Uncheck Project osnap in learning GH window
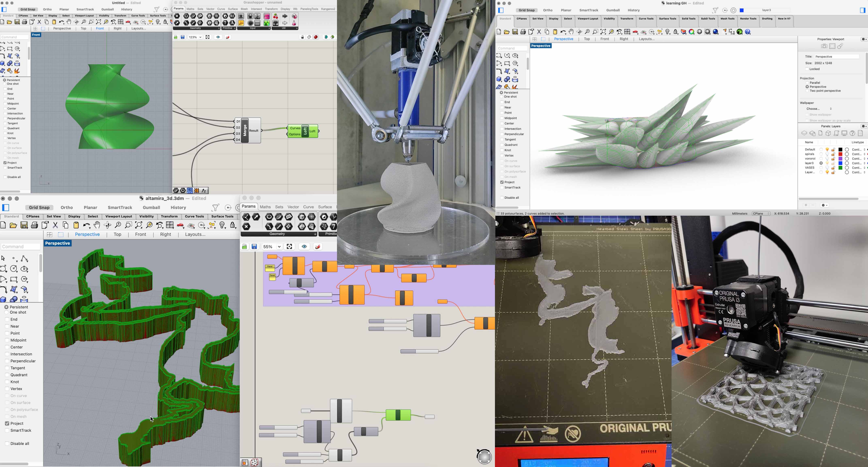This screenshot has width=868, height=467. [502, 182]
